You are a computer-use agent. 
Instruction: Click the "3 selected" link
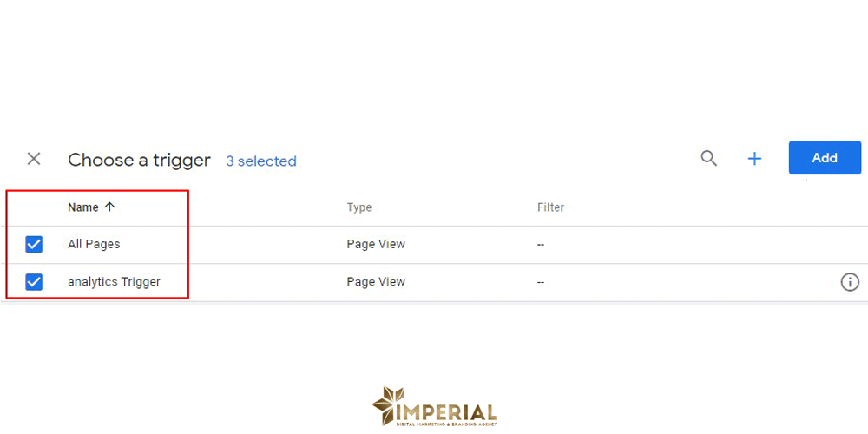pyautogui.click(x=261, y=161)
